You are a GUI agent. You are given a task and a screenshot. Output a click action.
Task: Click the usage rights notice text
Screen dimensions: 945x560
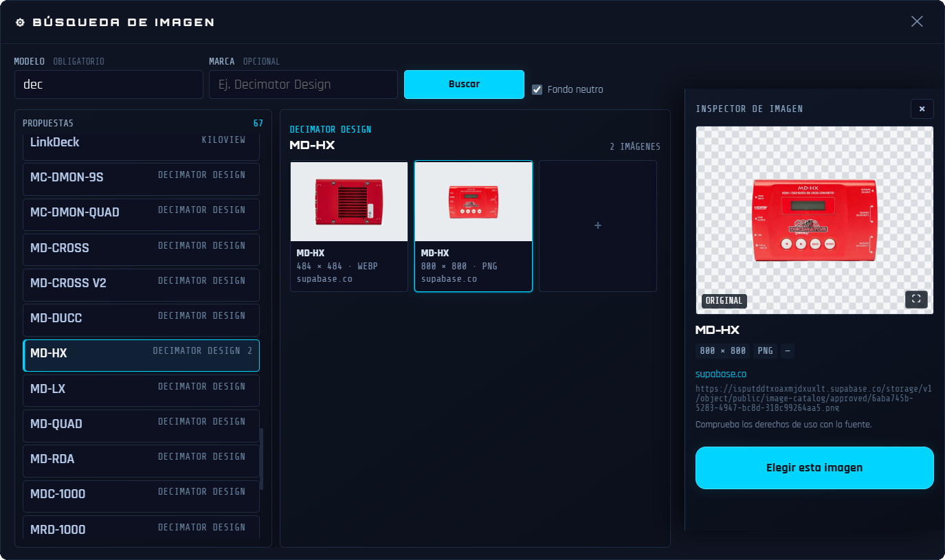783,425
